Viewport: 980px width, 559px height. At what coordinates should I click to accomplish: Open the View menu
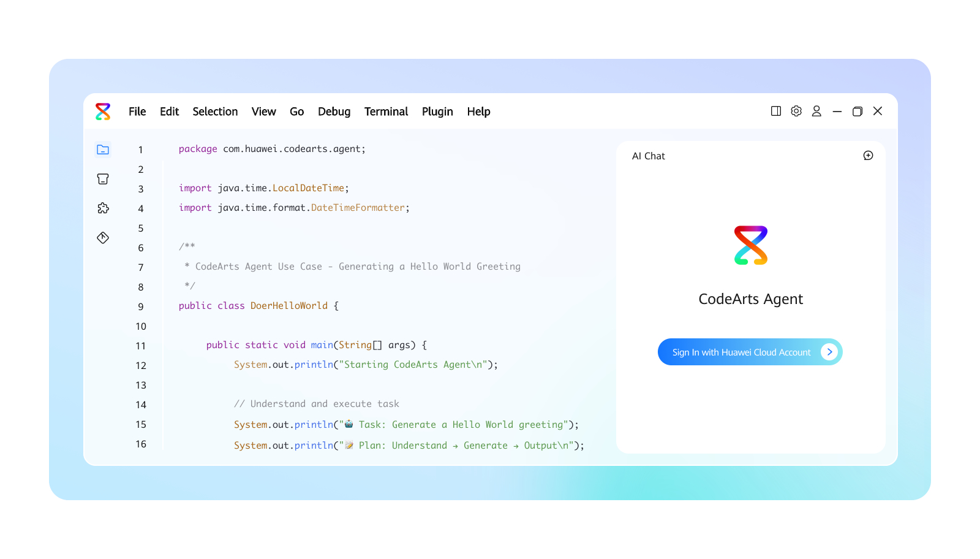tap(263, 112)
